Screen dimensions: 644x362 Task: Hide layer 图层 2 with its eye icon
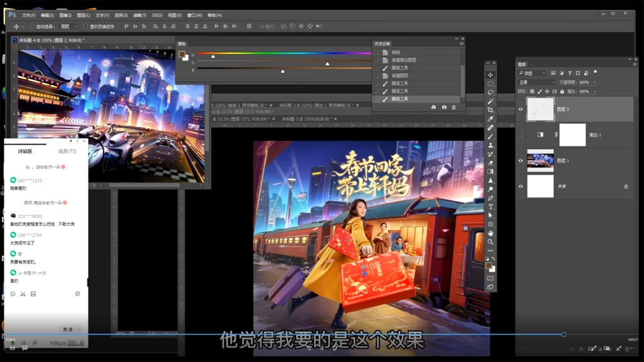coord(521,109)
